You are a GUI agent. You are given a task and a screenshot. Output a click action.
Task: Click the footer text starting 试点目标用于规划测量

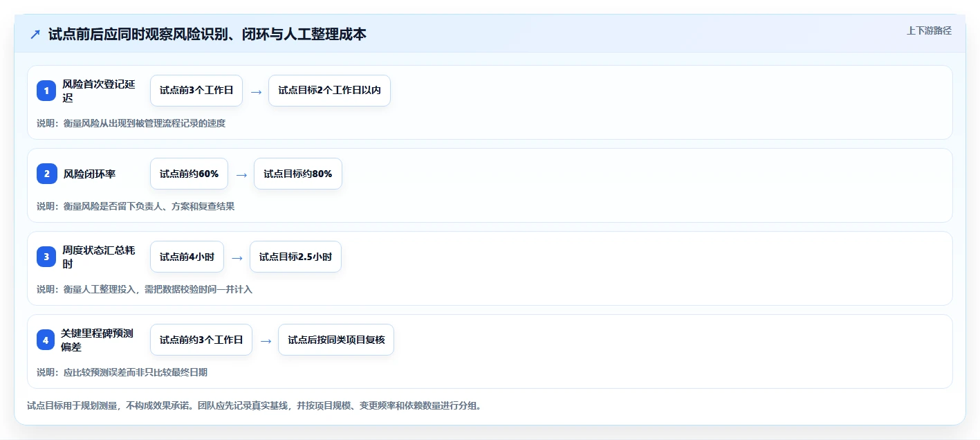point(254,405)
